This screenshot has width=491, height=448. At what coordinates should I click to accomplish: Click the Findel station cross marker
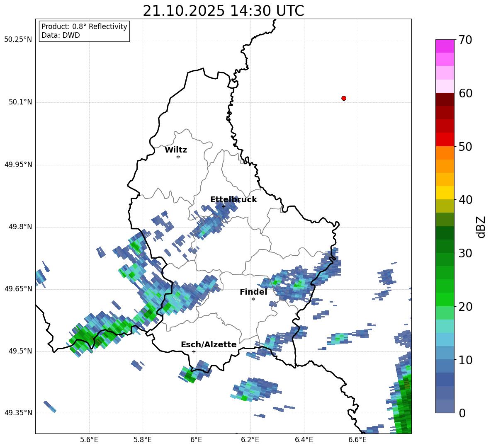(253, 299)
